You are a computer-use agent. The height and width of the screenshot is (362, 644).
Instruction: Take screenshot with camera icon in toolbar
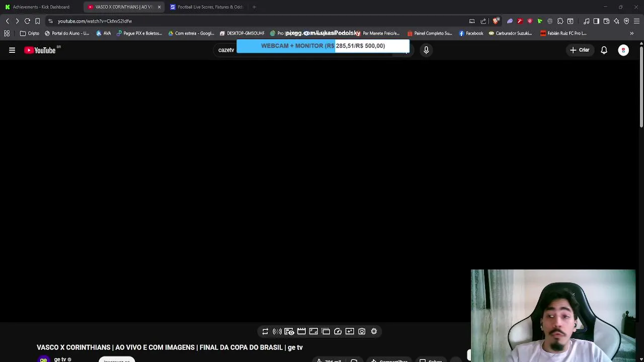tap(362, 331)
